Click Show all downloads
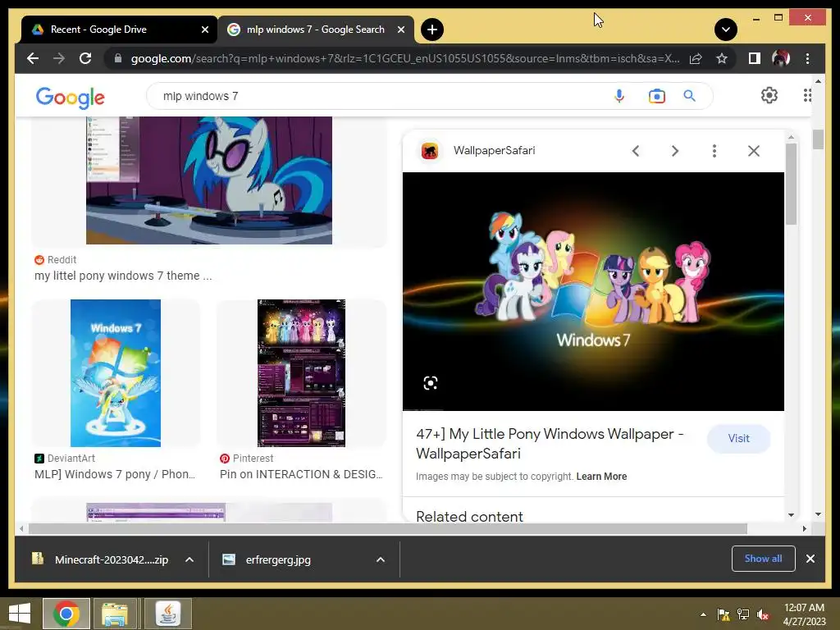The height and width of the screenshot is (630, 840). (764, 559)
